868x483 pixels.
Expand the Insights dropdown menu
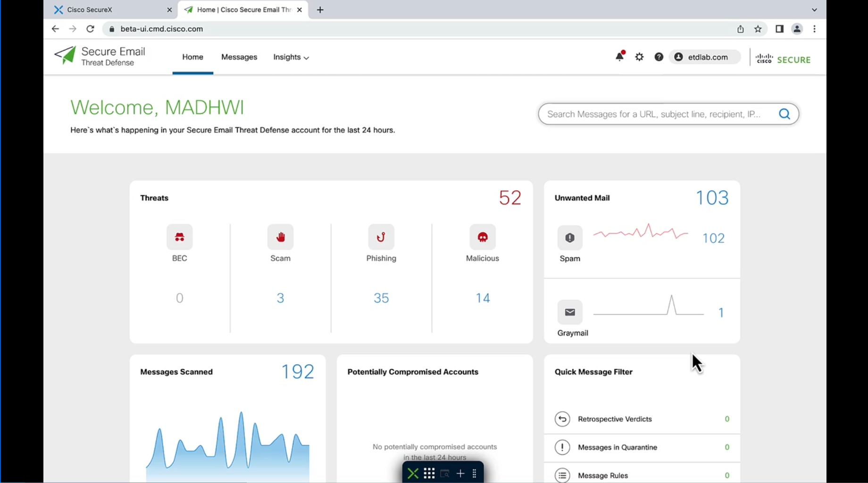point(291,57)
